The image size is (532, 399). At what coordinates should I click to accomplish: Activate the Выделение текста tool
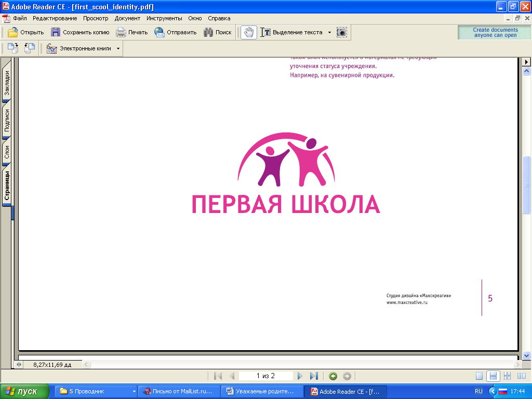pyautogui.click(x=292, y=32)
